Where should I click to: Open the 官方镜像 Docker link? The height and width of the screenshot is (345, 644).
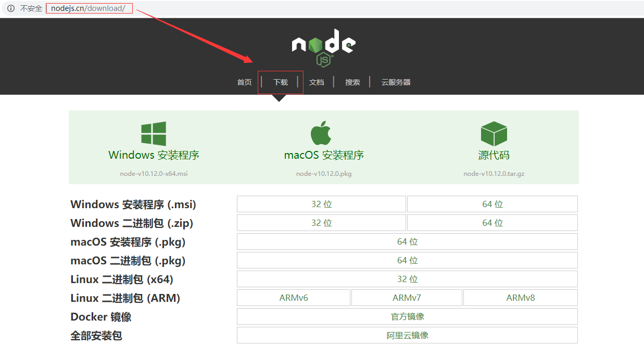tap(407, 316)
